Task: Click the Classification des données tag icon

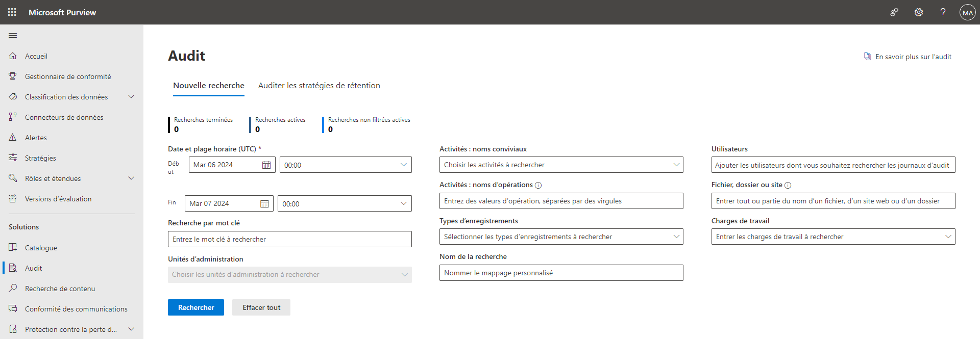Action: (13, 97)
